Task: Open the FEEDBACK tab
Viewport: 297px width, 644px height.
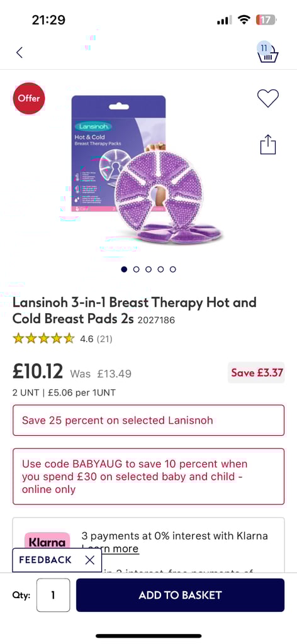Action: click(45, 560)
